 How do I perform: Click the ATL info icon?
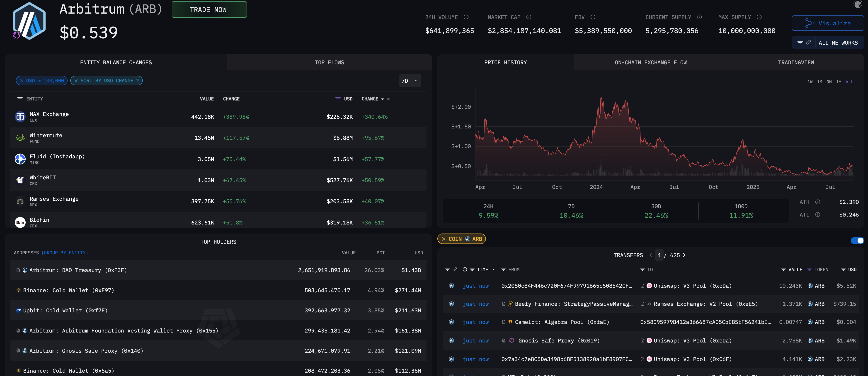tap(817, 215)
